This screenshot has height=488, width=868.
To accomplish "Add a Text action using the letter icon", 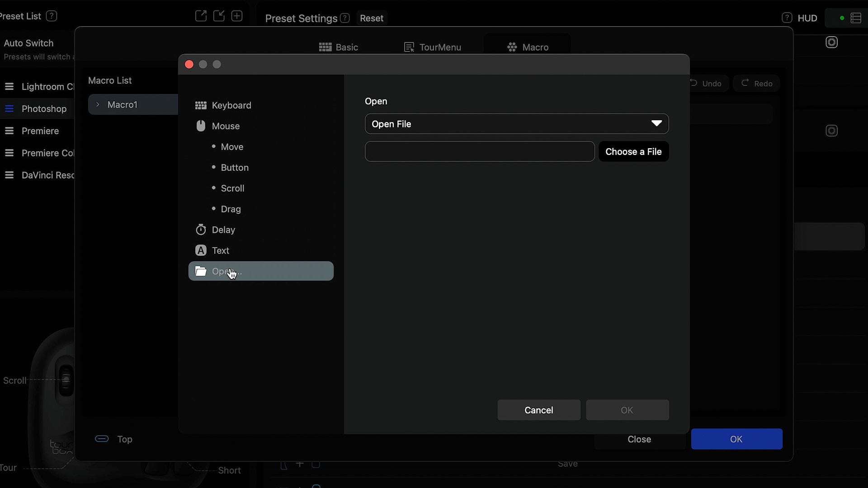I will point(200,250).
